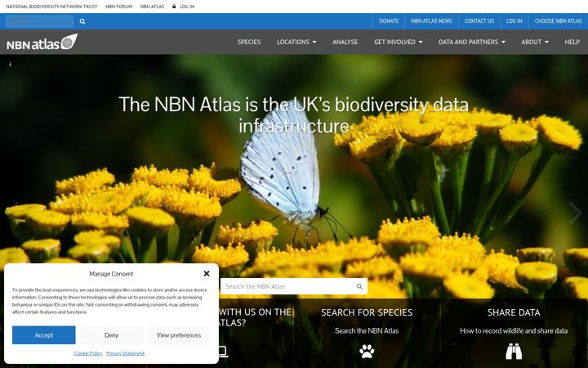
Task: Click the laptop icon in the left panel
Action: (x=222, y=352)
